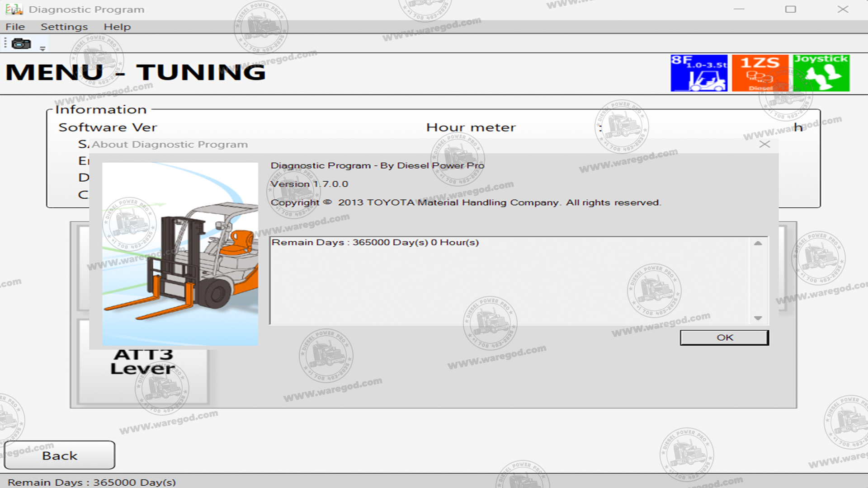Click the toolbar grip handle
This screenshot has width=868, height=488.
[x=5, y=43]
